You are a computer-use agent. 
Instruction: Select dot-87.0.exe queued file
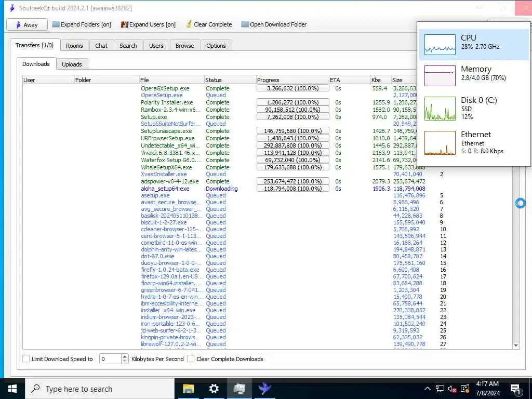(x=157, y=256)
